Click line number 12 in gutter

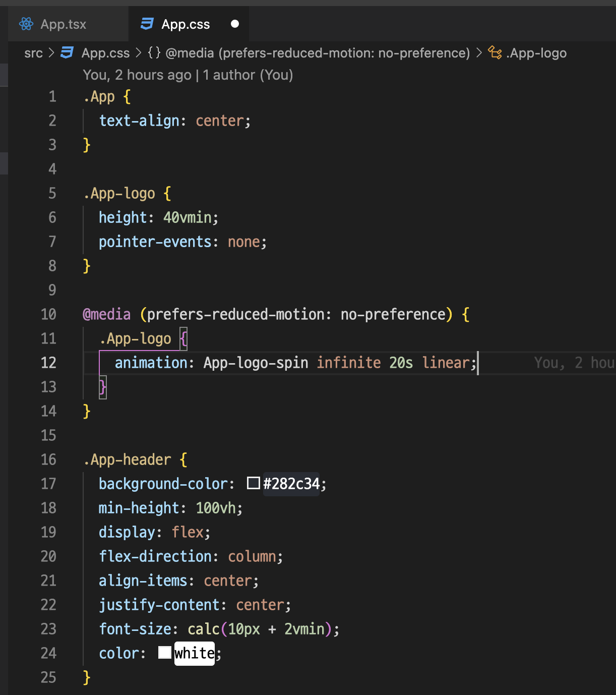(x=48, y=363)
